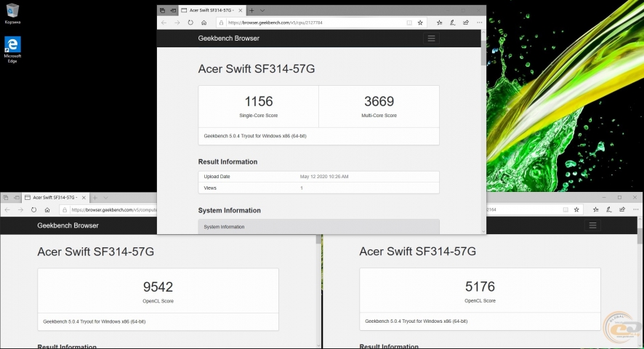
Task: Click the 5176 OpenCL Score
Action: (480, 286)
